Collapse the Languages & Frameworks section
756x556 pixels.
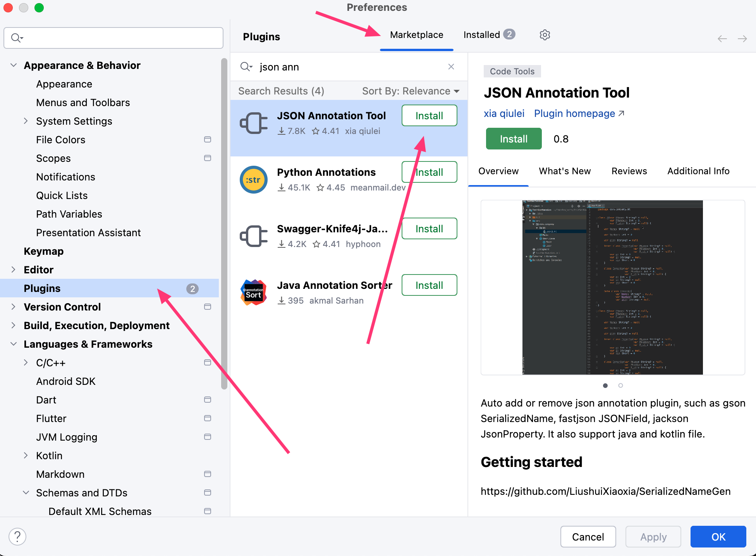tap(14, 344)
